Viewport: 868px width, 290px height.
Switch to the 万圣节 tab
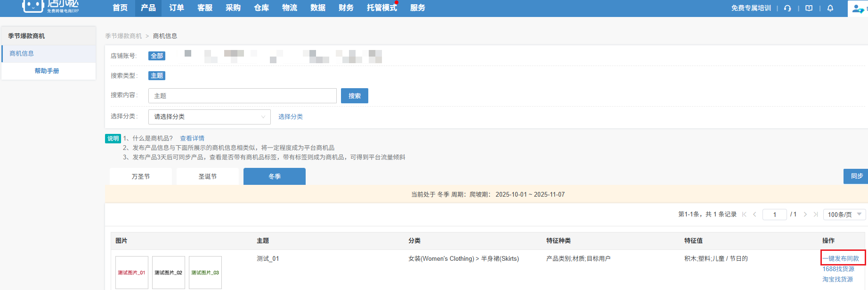point(141,176)
